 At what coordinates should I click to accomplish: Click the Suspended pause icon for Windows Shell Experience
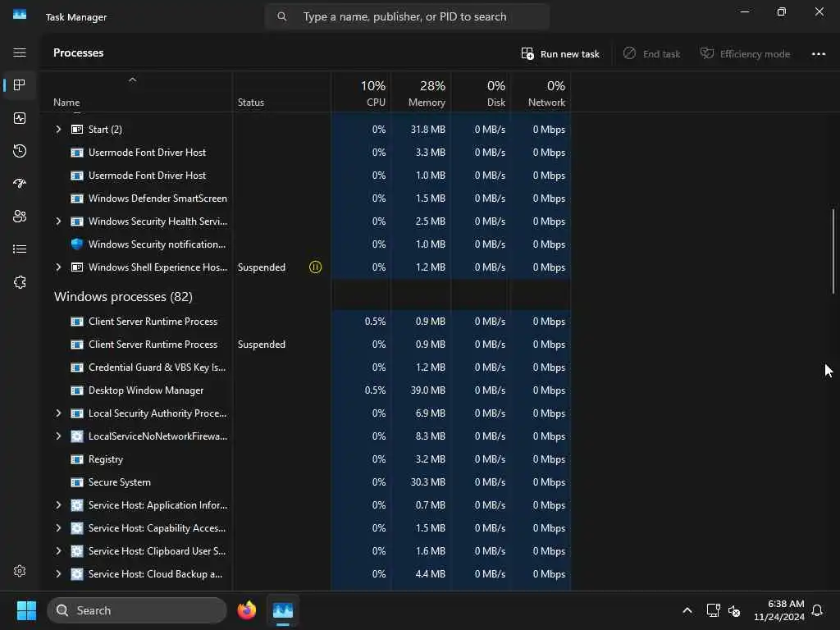[315, 267]
